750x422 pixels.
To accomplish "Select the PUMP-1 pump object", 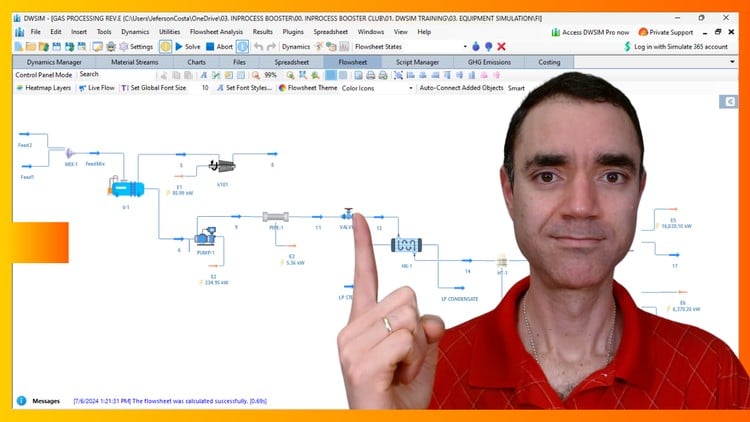I will 207,238.
